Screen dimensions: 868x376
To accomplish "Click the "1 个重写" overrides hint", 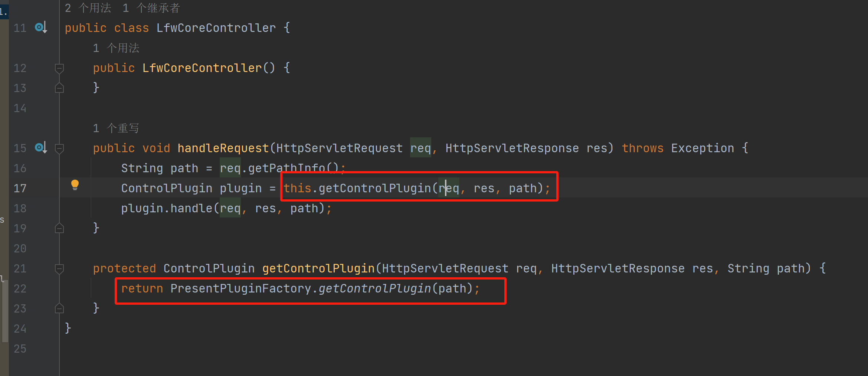I will coord(116,128).
